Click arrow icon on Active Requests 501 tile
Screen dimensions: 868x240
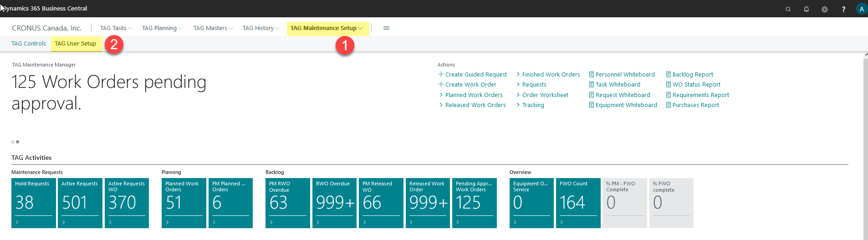[x=64, y=222]
